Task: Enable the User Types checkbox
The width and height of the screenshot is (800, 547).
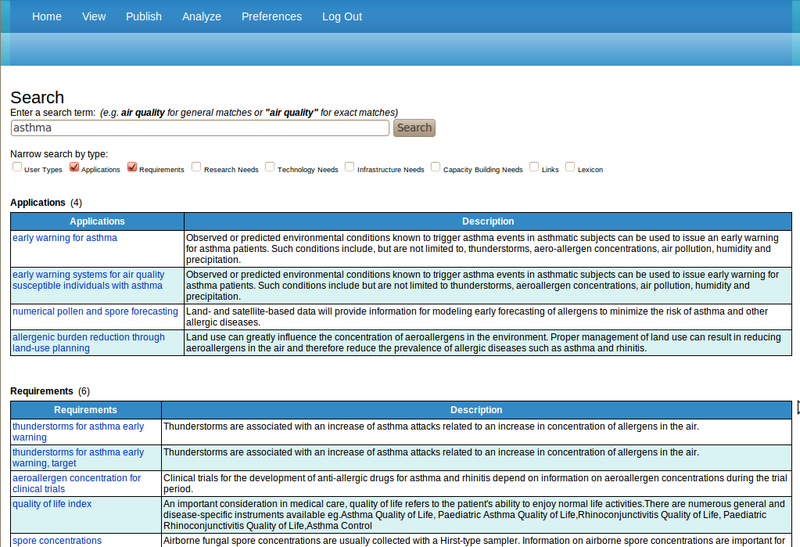Action: tap(17, 168)
